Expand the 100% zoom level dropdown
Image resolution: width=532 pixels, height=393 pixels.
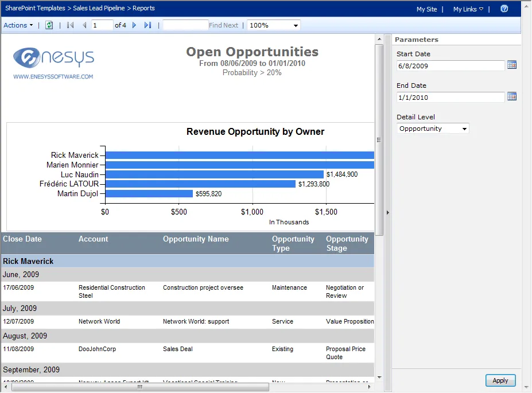pyautogui.click(x=274, y=25)
